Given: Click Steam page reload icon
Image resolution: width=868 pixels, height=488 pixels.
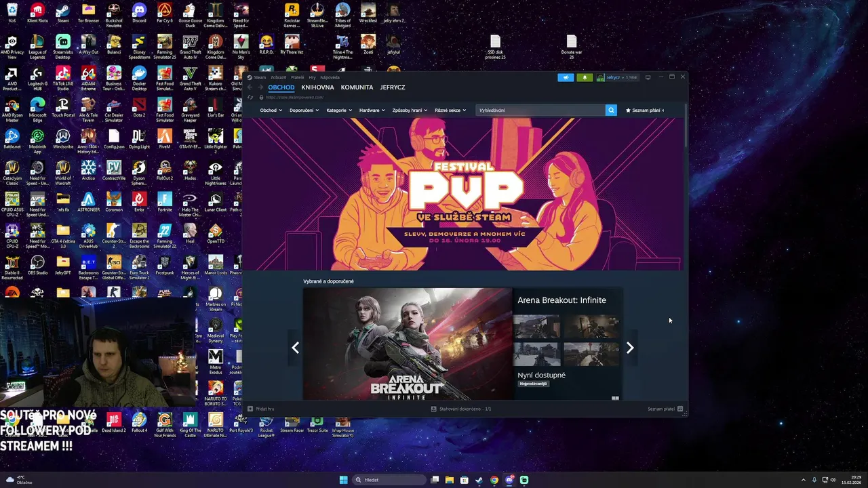Looking at the screenshot, I should (x=250, y=97).
